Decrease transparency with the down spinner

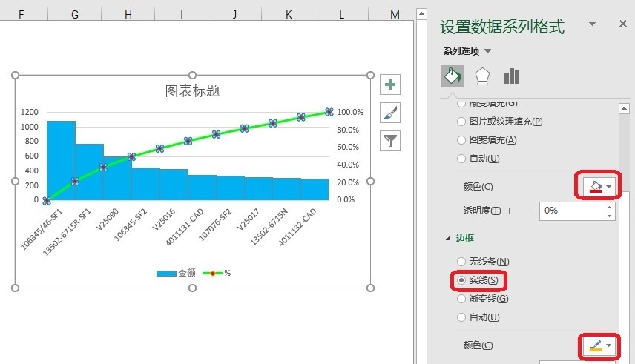pos(610,216)
